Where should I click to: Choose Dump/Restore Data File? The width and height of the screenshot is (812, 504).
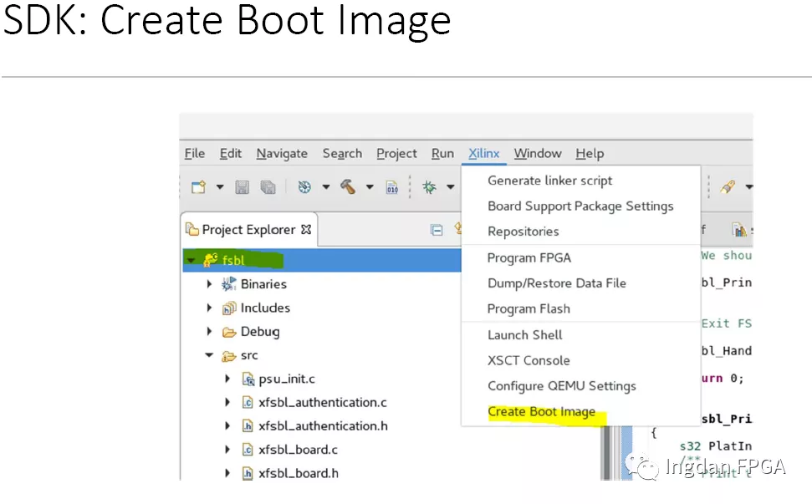point(557,283)
